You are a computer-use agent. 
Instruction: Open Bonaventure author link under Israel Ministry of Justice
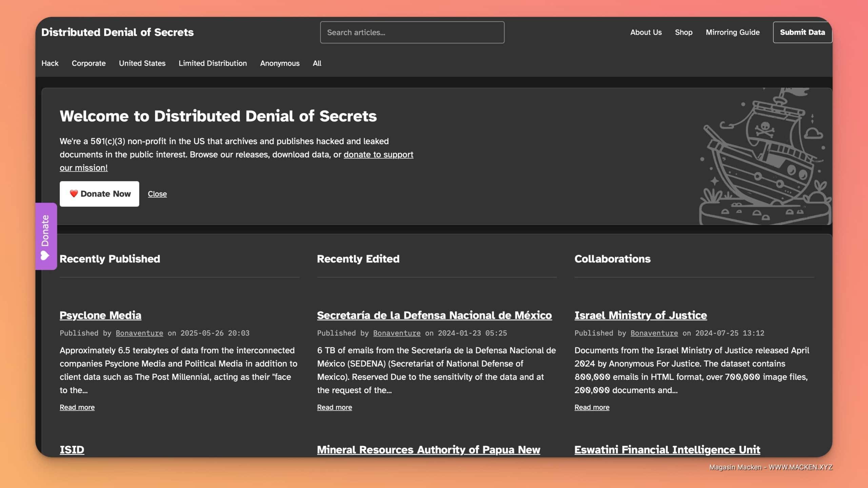click(654, 333)
